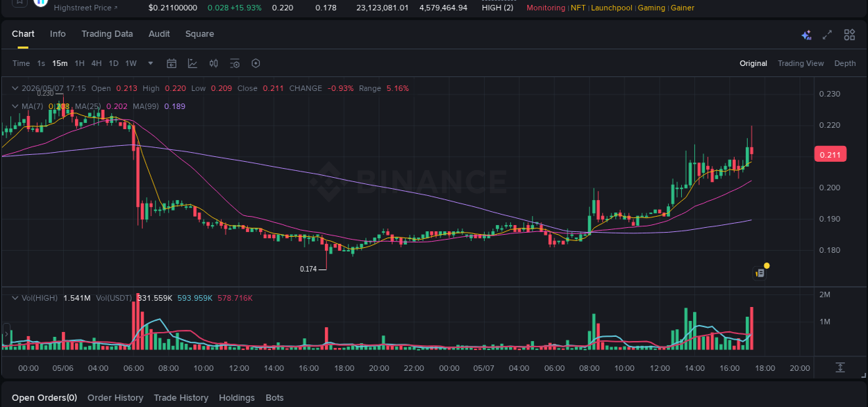The height and width of the screenshot is (407, 868).
Task: Switch to Time line view
Action: click(21, 63)
